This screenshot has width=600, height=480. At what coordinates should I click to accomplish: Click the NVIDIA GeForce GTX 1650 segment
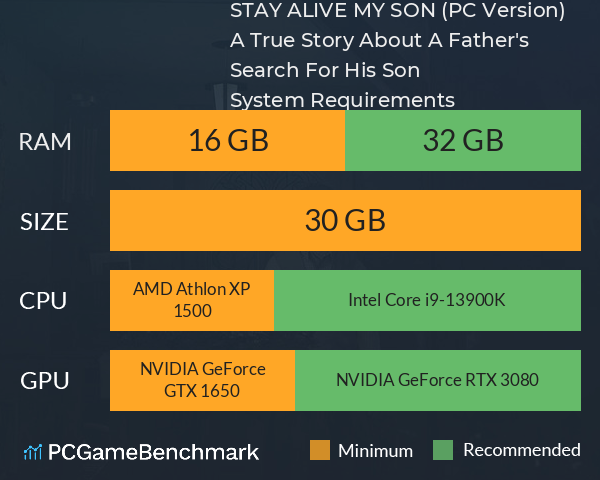coord(202,380)
